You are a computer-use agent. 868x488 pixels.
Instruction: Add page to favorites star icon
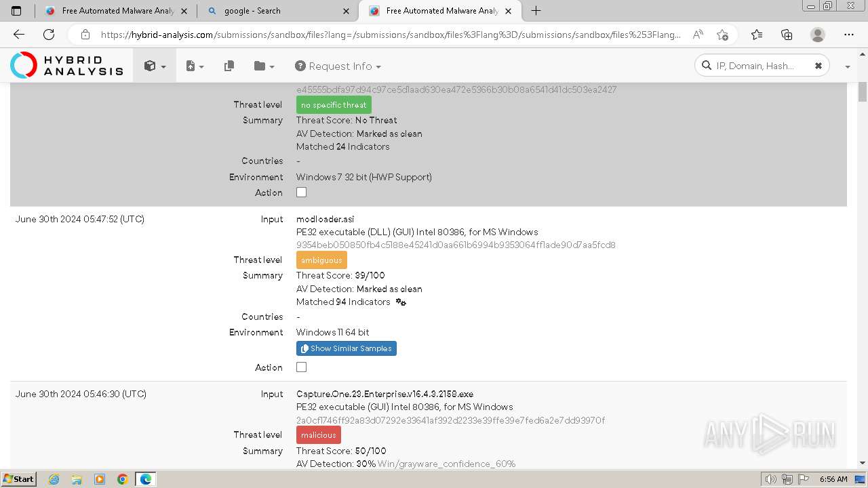(722, 35)
